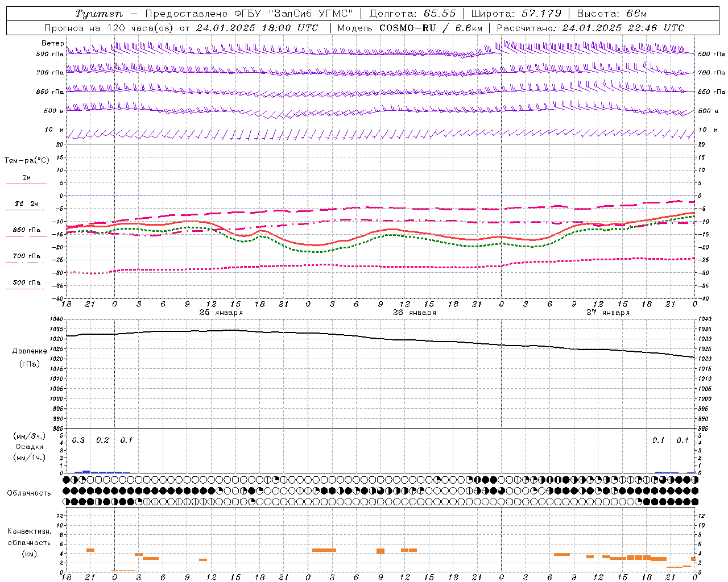
Task: Click the "Осадки" precipitation label
Action: 30,447
